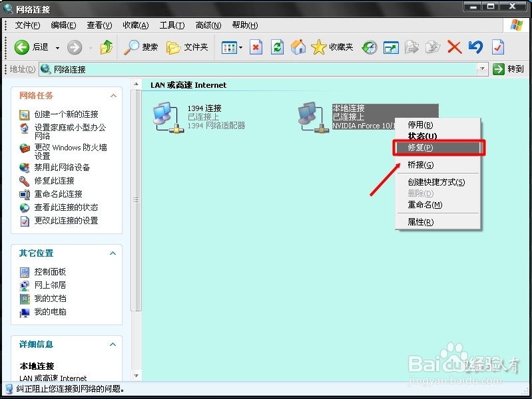Click the Properties checkmark sheet icon

coord(498,47)
